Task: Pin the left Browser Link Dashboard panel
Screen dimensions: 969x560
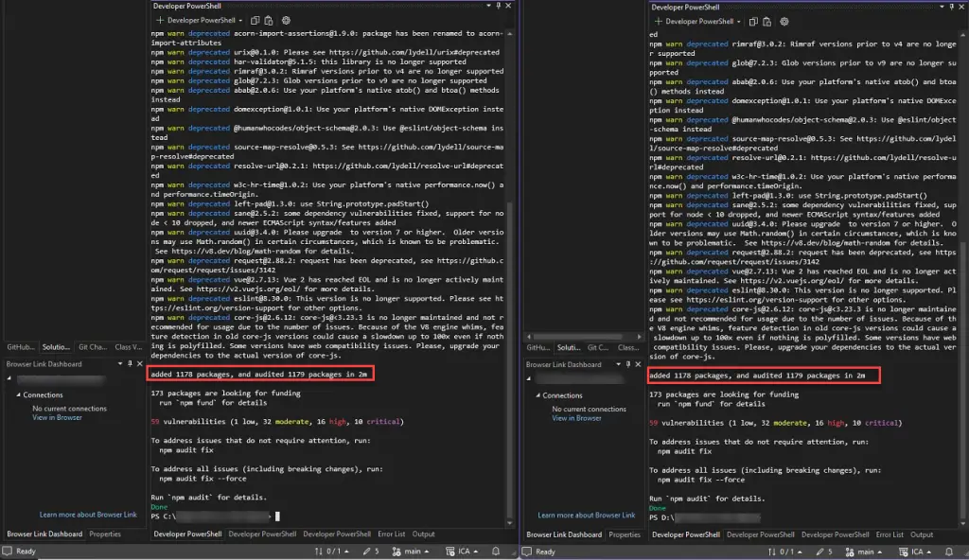Action: [131, 364]
